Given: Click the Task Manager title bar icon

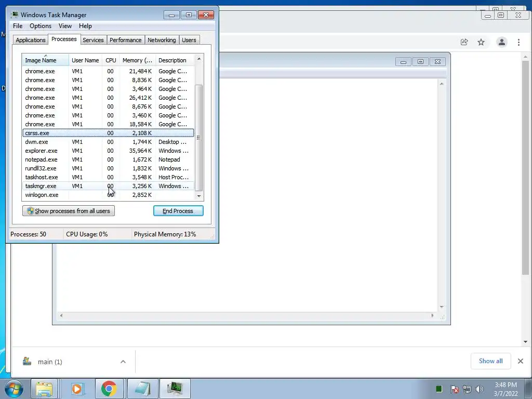Looking at the screenshot, I should pyautogui.click(x=14, y=15).
